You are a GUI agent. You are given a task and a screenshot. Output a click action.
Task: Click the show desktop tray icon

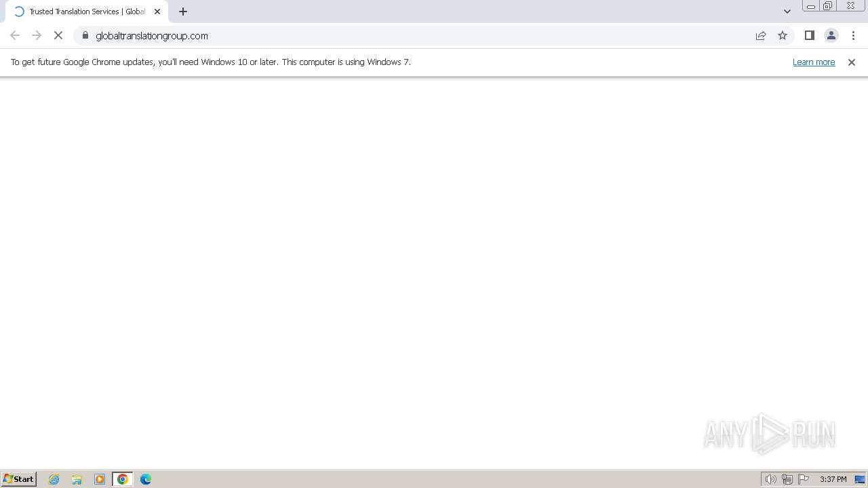(x=860, y=479)
